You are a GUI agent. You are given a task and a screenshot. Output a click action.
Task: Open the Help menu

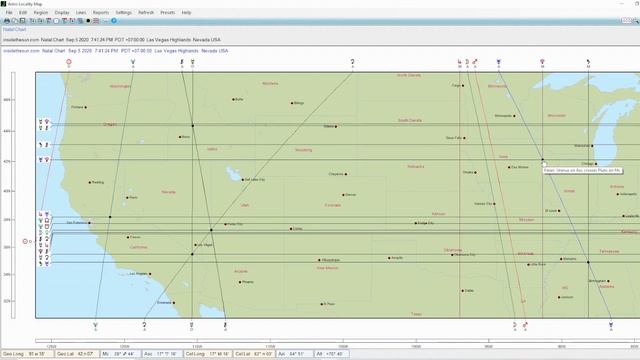tap(186, 13)
